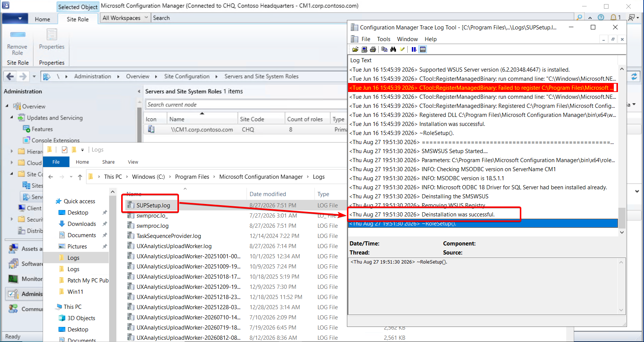The width and height of the screenshot is (644, 342).
Task: Pause log monitoring in Trace Log Tool
Action: pyautogui.click(x=414, y=49)
